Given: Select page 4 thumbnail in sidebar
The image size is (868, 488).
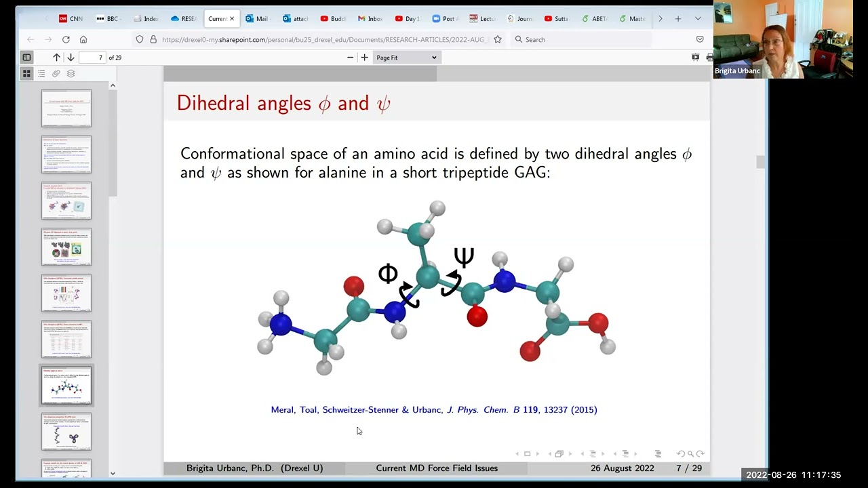Looking at the screenshot, I should (x=66, y=247).
